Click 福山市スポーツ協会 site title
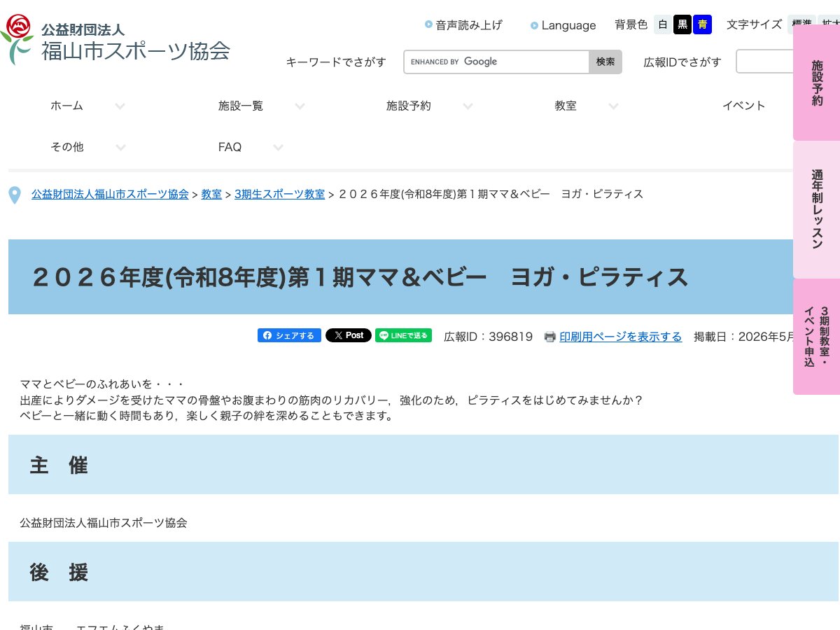 click(x=136, y=50)
